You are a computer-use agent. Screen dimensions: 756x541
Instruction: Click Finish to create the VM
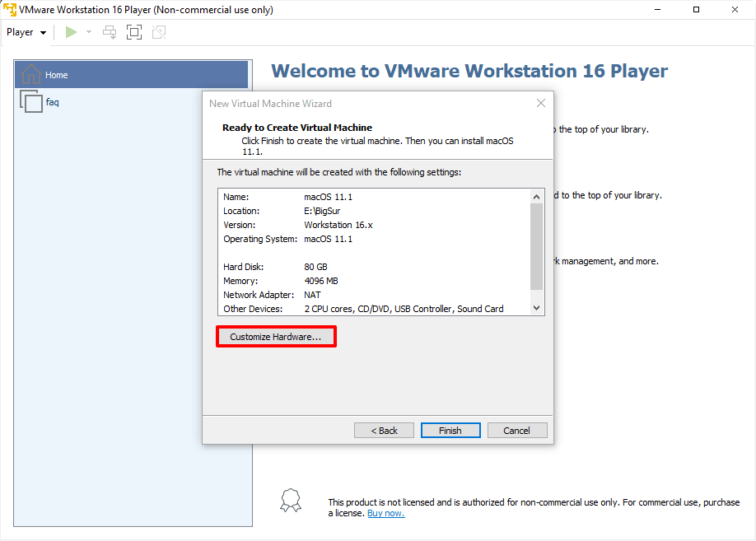tap(450, 431)
